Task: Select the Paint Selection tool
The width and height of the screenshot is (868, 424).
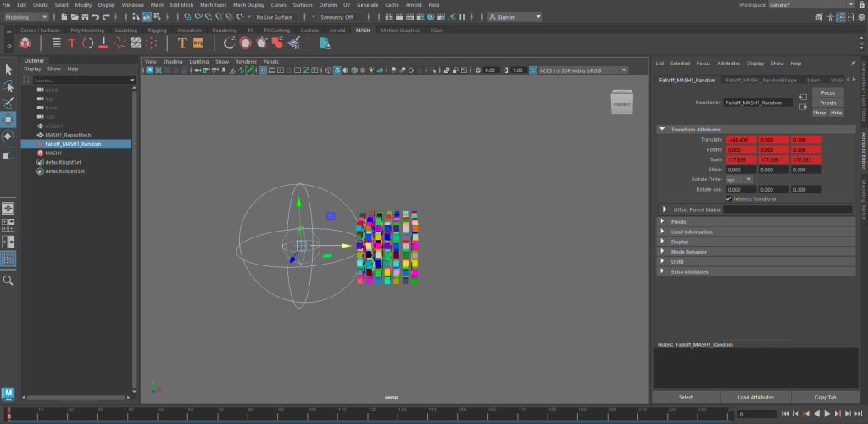Action: [8, 102]
